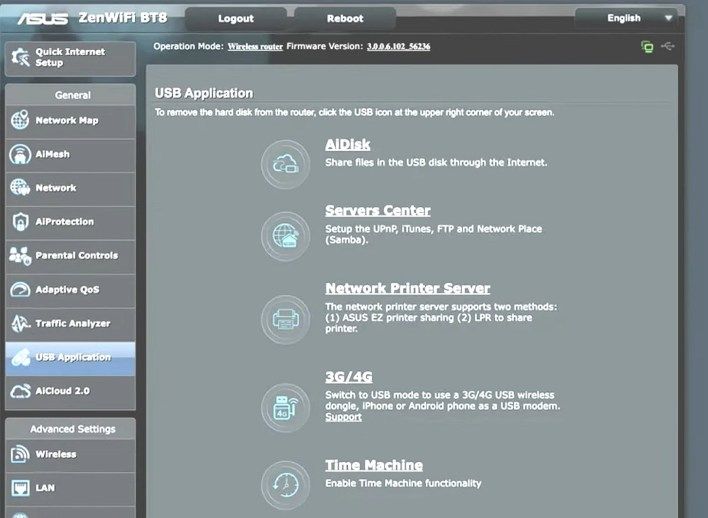The height and width of the screenshot is (518, 708).
Task: Click the USB icon in top-right corner
Action: point(669,46)
